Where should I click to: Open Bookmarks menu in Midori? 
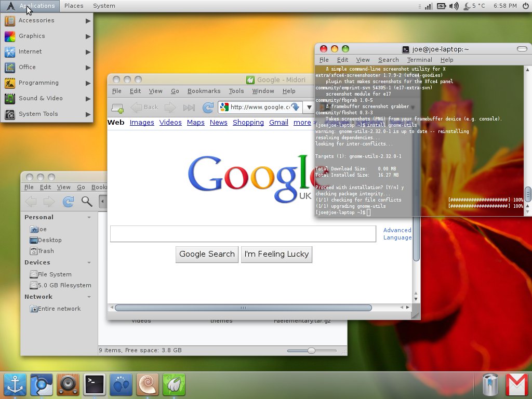(x=204, y=91)
